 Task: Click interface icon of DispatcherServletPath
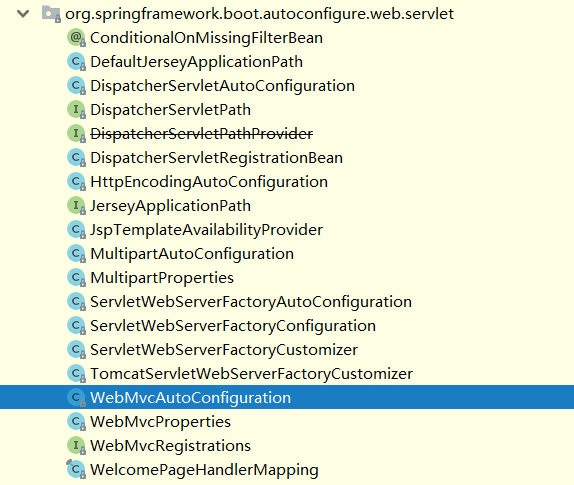(x=77, y=109)
